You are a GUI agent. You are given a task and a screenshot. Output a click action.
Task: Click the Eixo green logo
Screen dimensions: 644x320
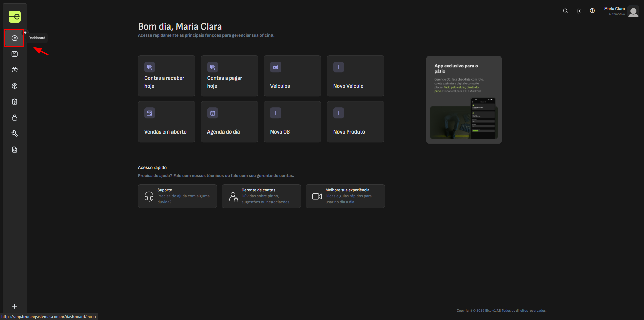point(15,16)
